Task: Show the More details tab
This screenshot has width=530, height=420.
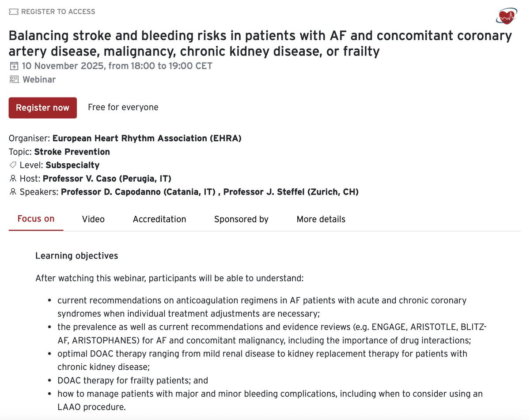Action: click(x=321, y=219)
